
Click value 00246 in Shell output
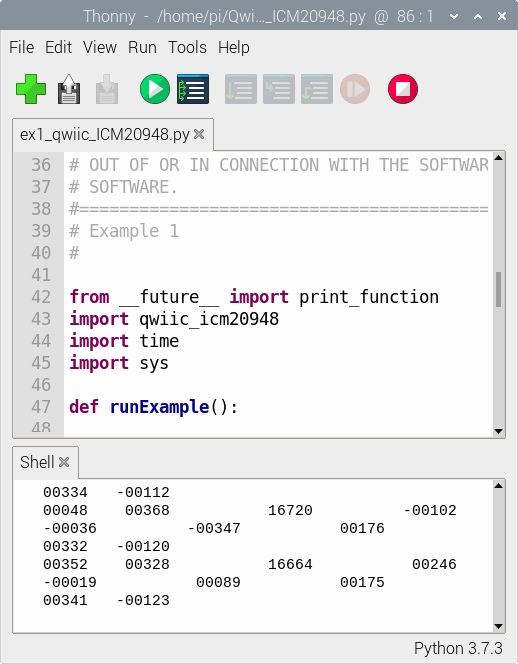(434, 564)
